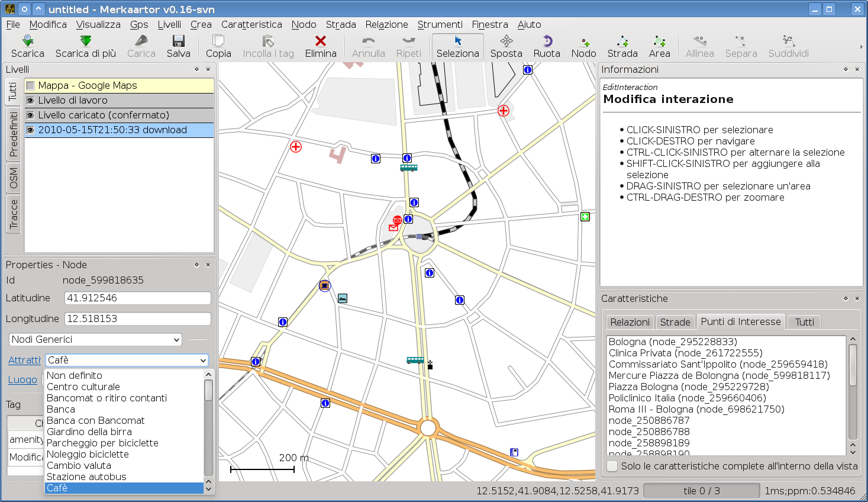The image size is (868, 502).
Task: Select the Ruota rotate tool
Action: 547,41
